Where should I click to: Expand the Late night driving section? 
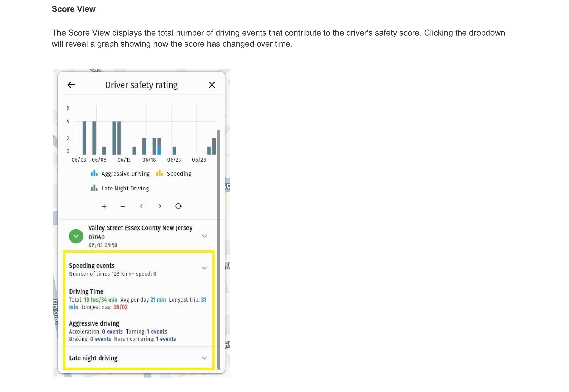[204, 358]
